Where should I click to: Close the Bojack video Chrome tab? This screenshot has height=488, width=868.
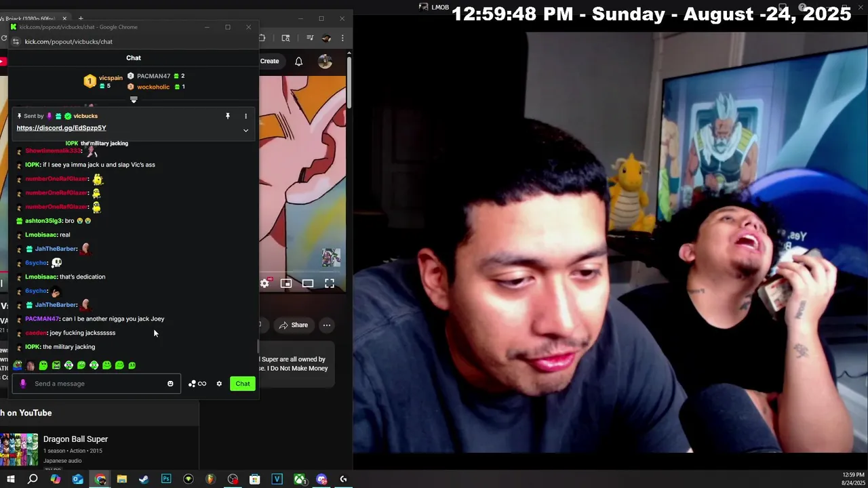point(65,18)
